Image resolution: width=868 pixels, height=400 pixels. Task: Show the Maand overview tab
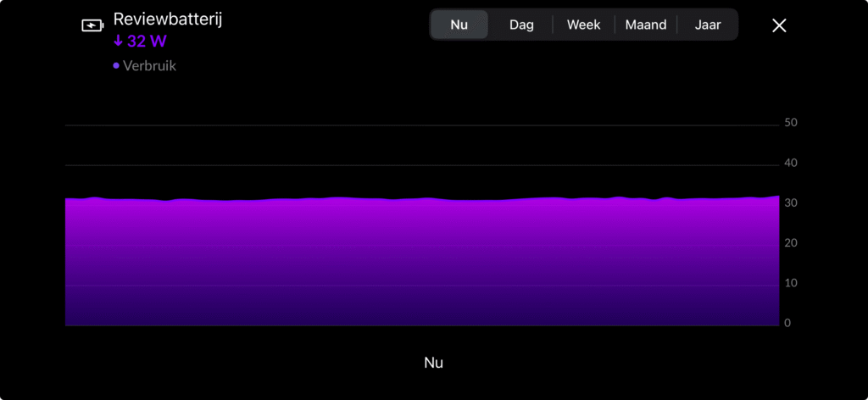pos(646,25)
